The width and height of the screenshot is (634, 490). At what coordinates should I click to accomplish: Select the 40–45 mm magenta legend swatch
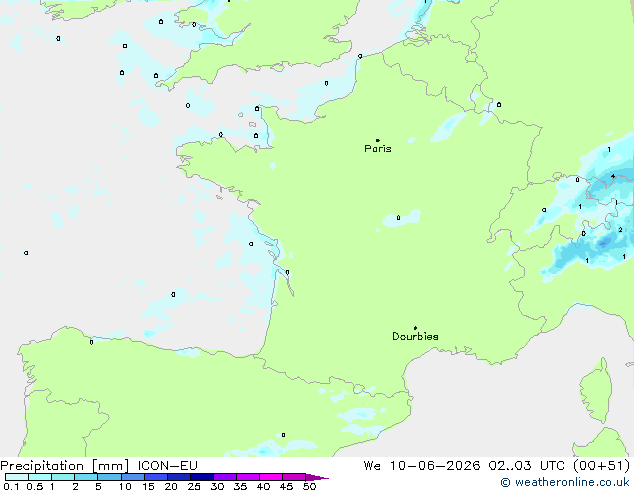point(271,477)
